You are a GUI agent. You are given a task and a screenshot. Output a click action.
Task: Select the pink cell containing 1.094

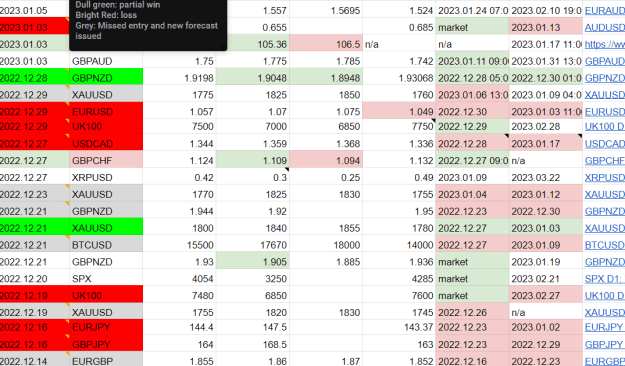326,160
